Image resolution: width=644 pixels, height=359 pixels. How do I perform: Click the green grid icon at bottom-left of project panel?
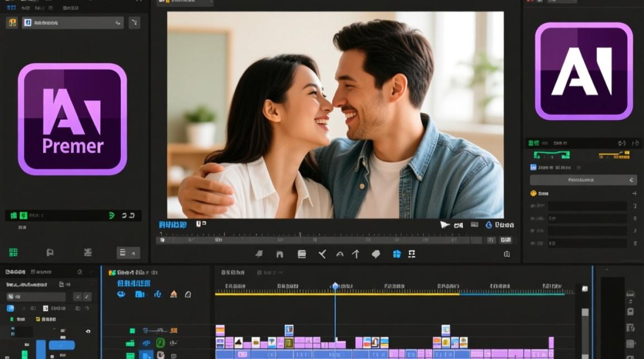click(x=13, y=252)
